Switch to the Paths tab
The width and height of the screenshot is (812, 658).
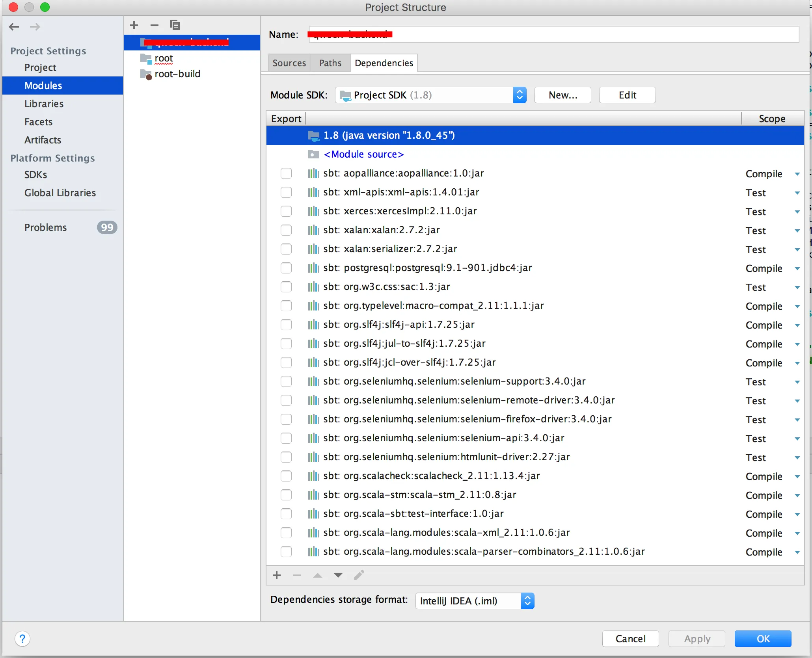tap(330, 63)
